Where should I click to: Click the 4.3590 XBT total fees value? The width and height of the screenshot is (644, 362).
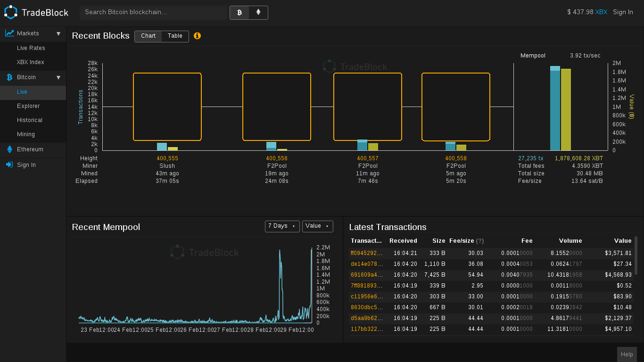(x=587, y=166)
